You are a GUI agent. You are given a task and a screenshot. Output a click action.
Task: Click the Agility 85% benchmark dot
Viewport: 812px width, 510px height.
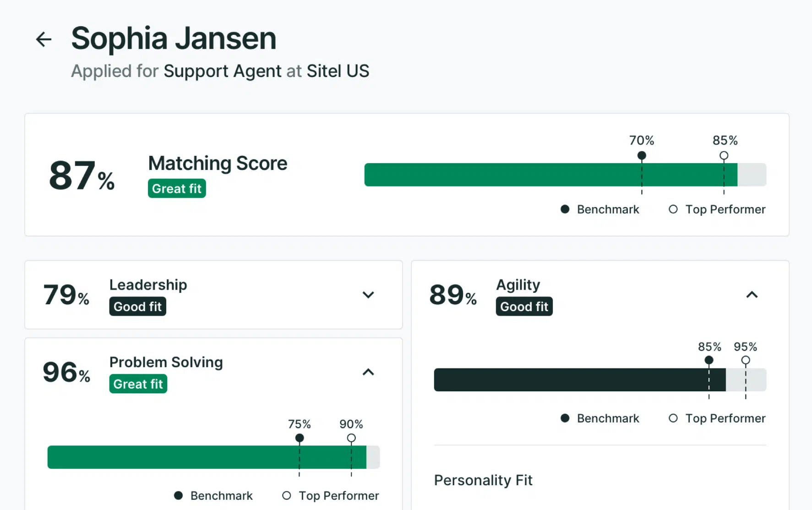pos(708,360)
